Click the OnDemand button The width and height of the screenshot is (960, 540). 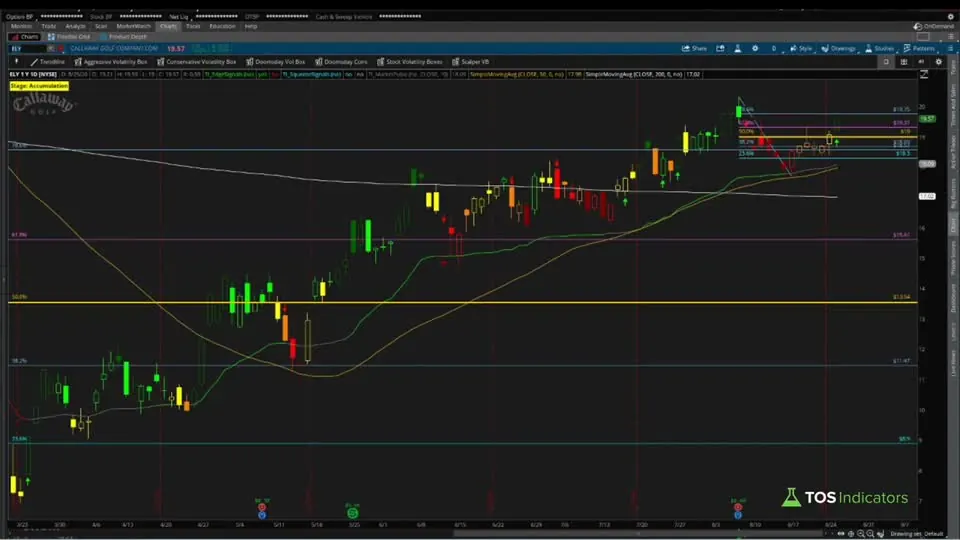click(934, 26)
